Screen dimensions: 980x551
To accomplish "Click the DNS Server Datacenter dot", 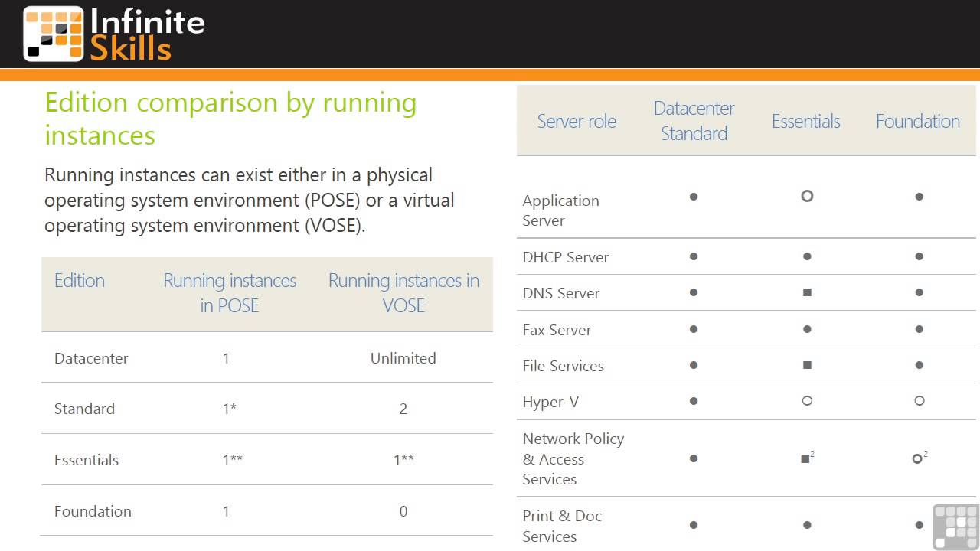I will click(694, 292).
